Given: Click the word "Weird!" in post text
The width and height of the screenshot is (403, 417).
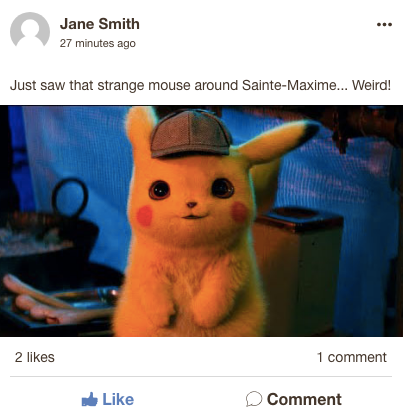Looking at the screenshot, I should 371,85.
